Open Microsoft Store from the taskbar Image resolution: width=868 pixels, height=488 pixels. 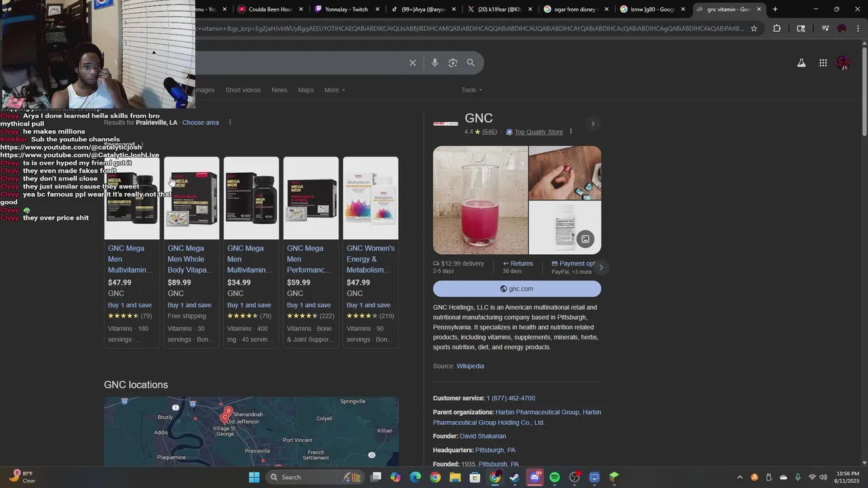[475, 477]
